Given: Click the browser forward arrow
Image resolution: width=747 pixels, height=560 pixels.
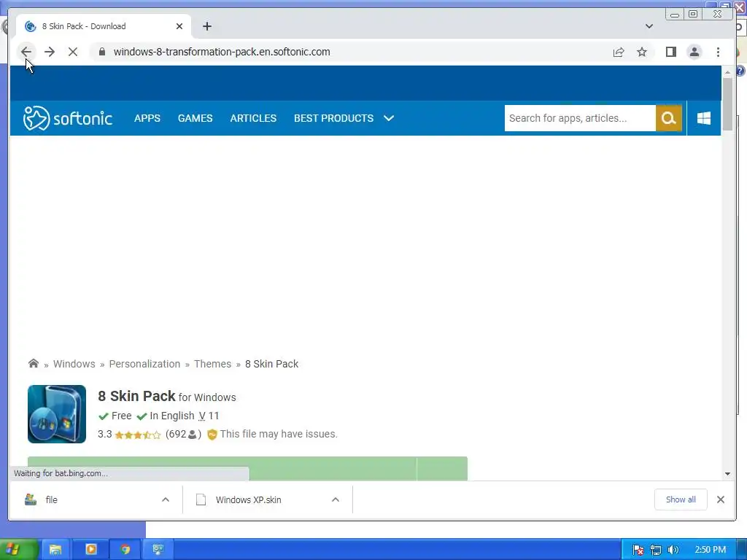Looking at the screenshot, I should (50, 52).
